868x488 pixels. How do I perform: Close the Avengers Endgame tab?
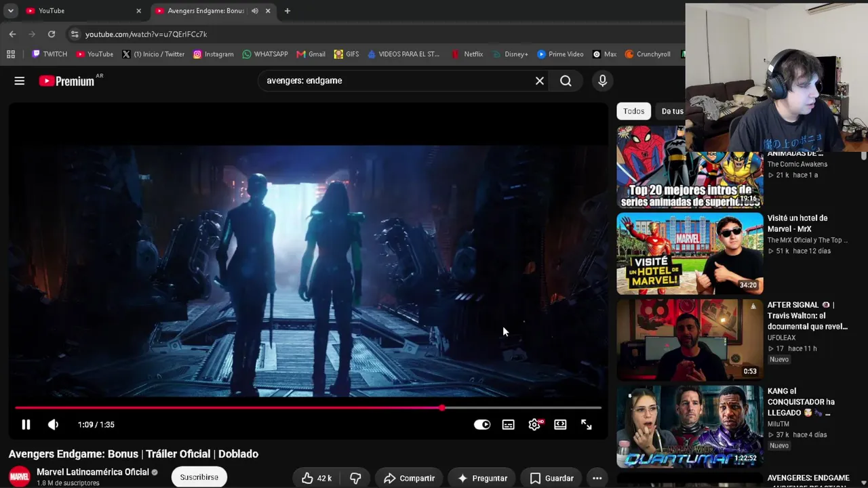[x=268, y=11]
